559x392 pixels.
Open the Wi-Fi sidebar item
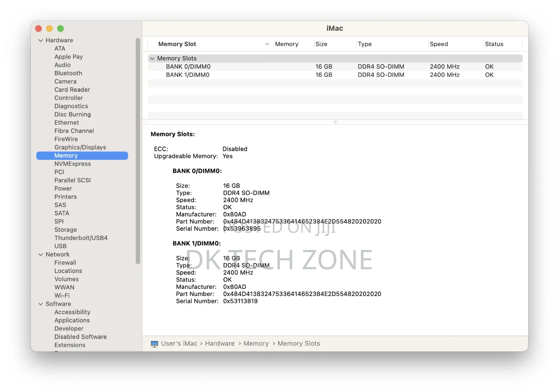pyautogui.click(x=62, y=296)
